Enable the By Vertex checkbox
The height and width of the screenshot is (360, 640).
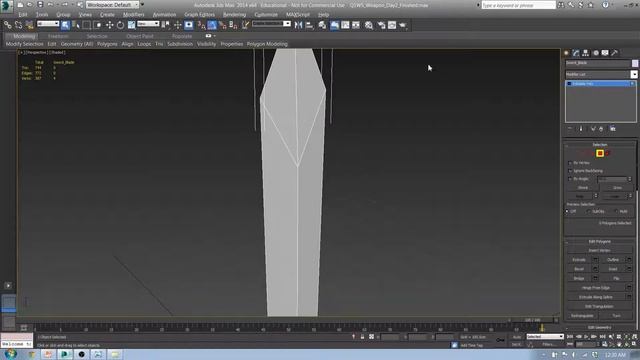(x=570, y=163)
